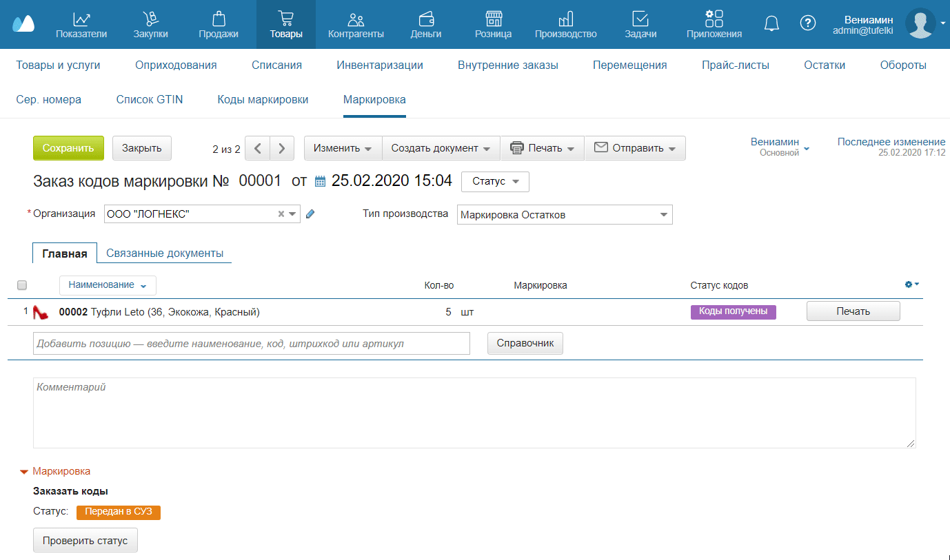Toggle the select-all positions checkbox
Viewport: 950px width, 560px height.
[x=22, y=285]
